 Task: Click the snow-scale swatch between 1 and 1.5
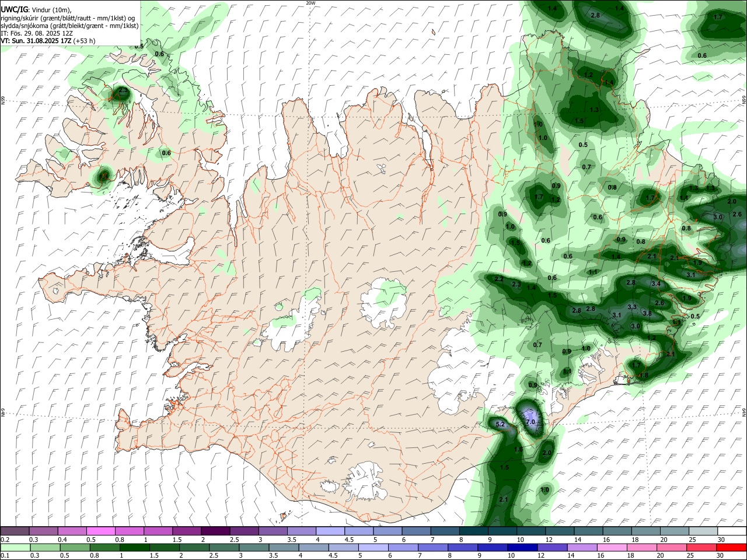click(x=158, y=531)
